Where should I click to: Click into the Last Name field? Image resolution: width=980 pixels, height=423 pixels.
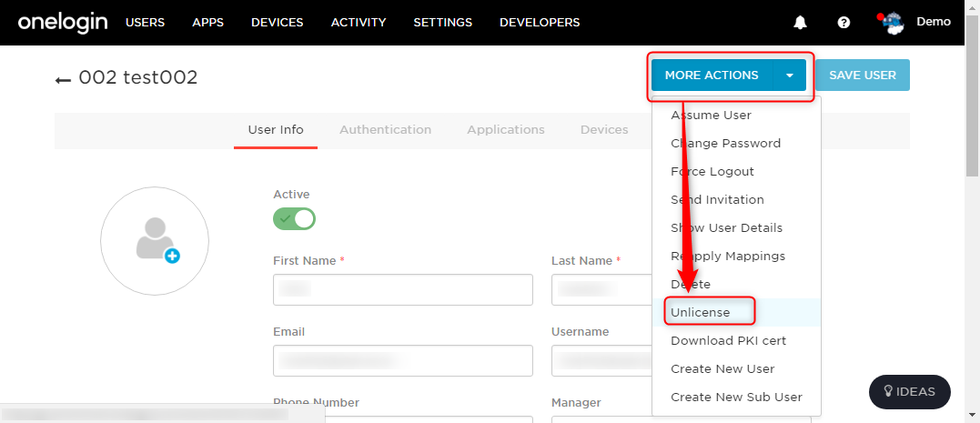click(x=601, y=289)
